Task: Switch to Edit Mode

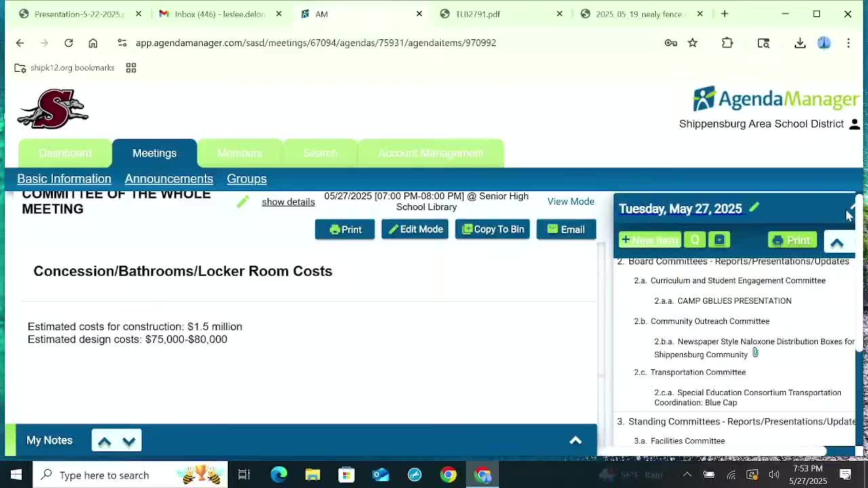Action: click(x=415, y=230)
